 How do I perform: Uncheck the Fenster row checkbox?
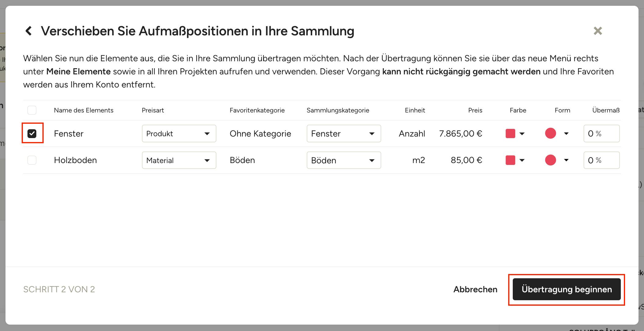pos(32,133)
